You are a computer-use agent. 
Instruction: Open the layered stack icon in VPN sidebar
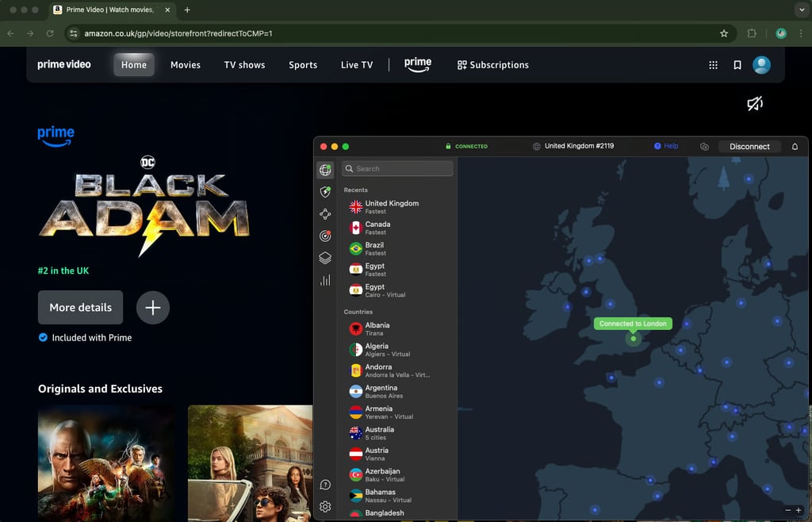click(325, 258)
